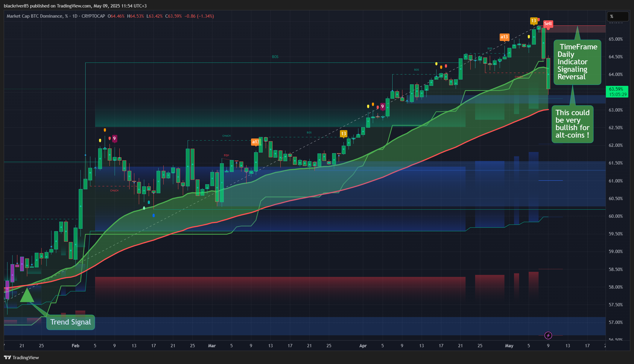The height and width of the screenshot is (364, 634).
Task: Select the Trend Signal callout
Action: (71, 322)
